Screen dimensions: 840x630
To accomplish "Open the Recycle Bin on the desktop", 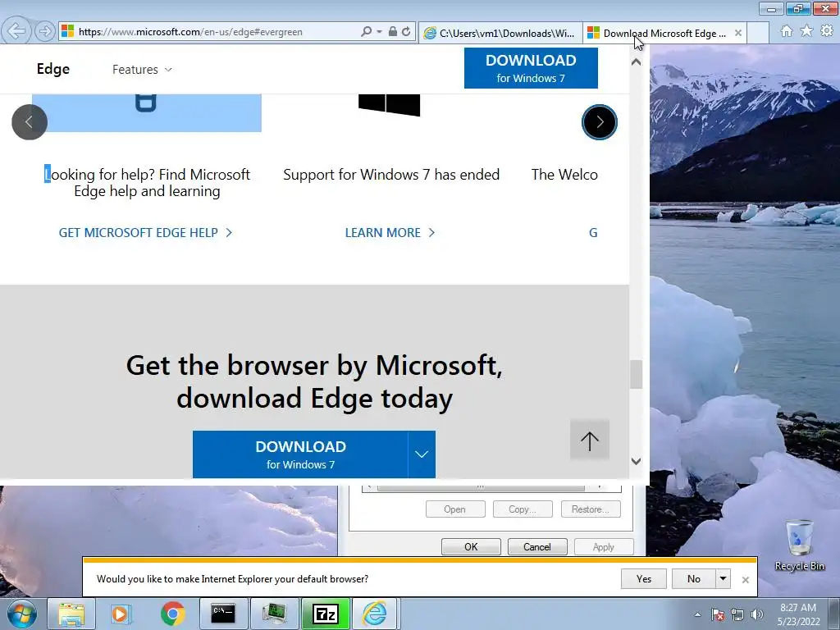I will [799, 545].
